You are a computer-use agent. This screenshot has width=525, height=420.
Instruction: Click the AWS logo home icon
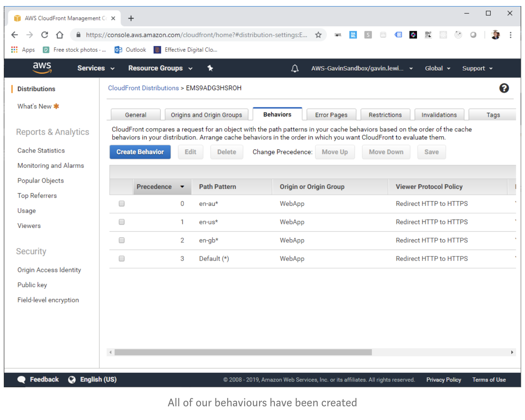click(x=42, y=67)
